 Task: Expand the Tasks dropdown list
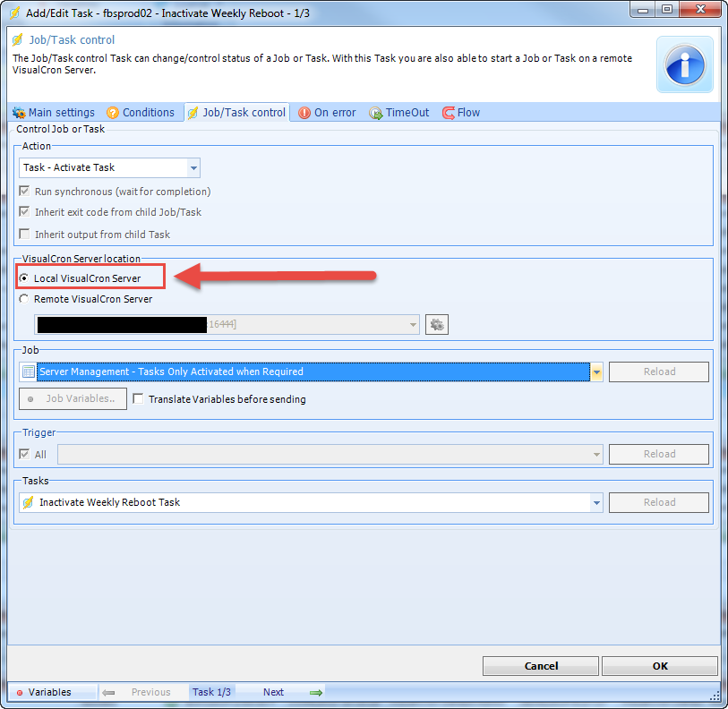click(596, 503)
